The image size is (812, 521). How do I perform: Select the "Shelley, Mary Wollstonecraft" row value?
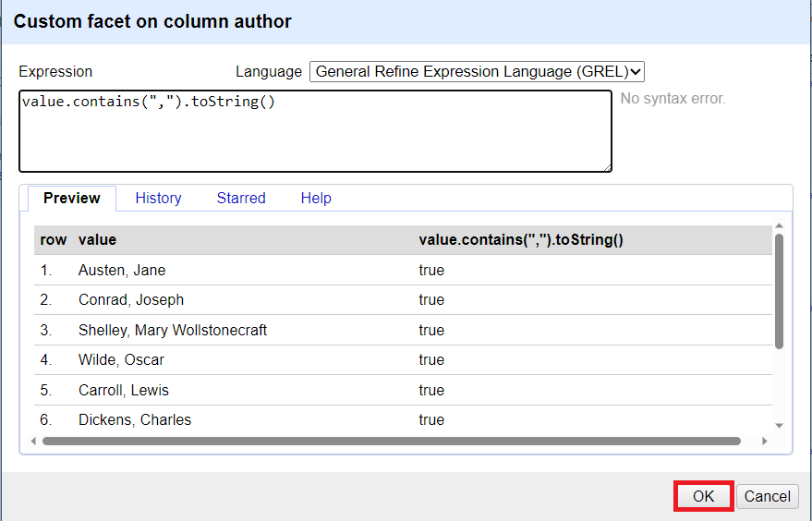click(x=173, y=331)
